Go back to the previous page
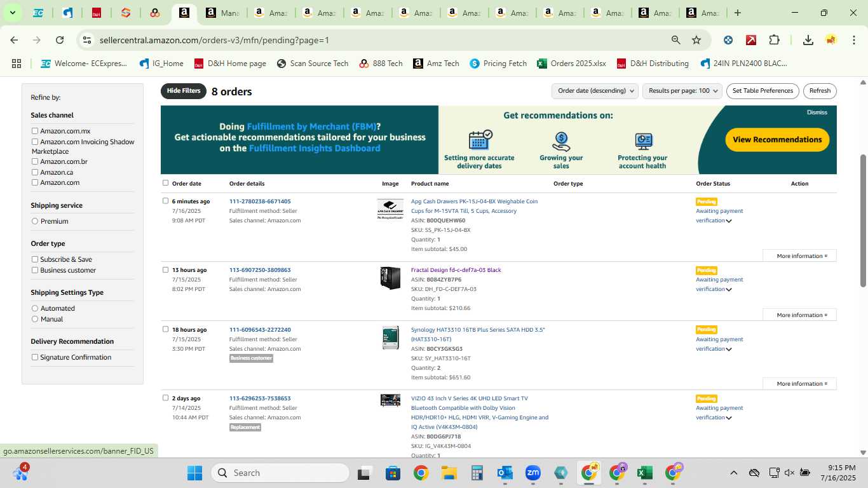Screen dimensions: 868x488 pos(14,40)
